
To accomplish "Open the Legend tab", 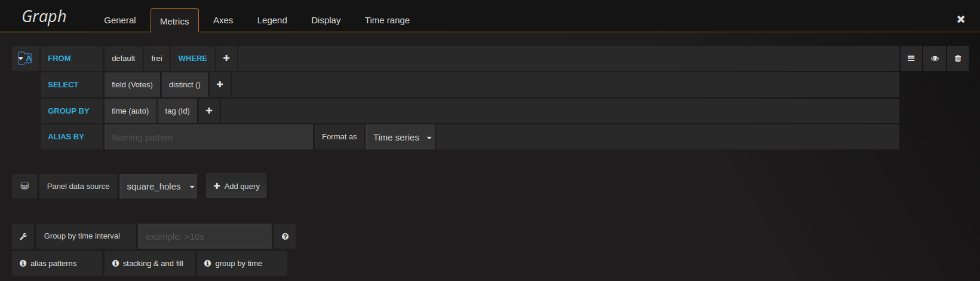I will pos(272,20).
